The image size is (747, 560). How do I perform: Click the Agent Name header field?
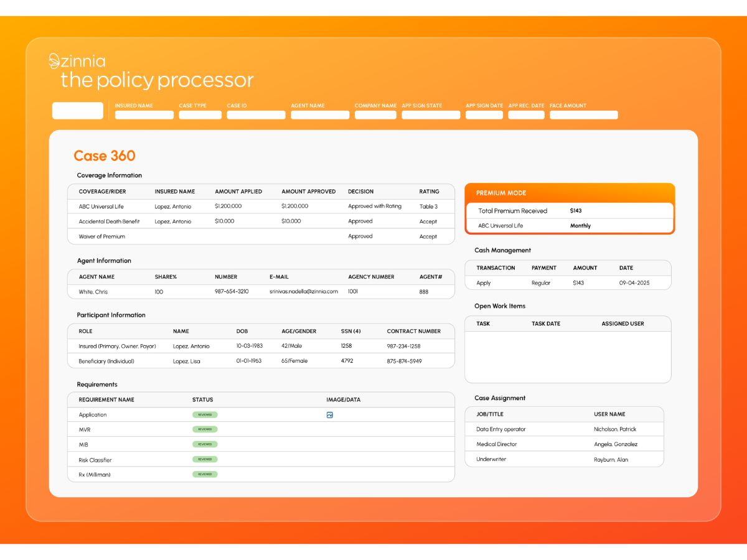320,115
